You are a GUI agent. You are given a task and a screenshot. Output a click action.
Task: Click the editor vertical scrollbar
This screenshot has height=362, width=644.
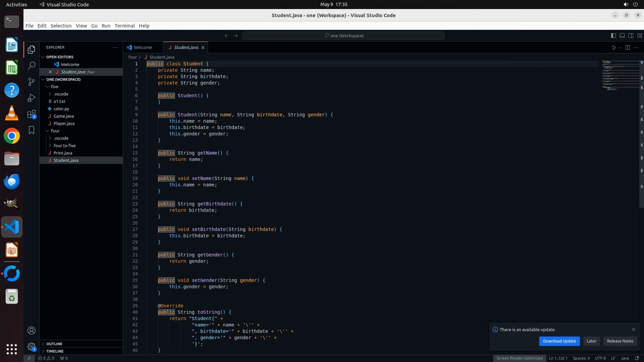point(641,134)
